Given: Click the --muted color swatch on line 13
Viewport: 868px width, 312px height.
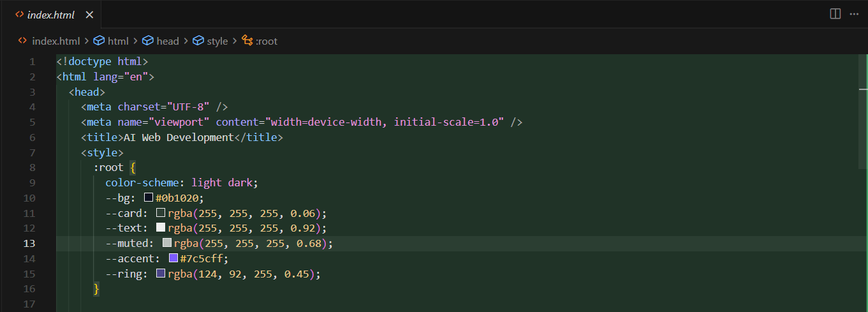Looking at the screenshot, I should (x=167, y=243).
